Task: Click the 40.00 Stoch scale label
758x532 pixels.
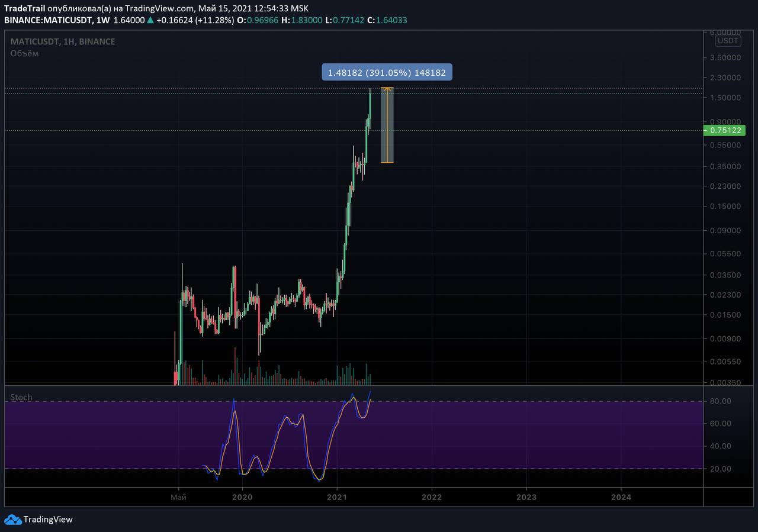Action: pyautogui.click(x=720, y=446)
